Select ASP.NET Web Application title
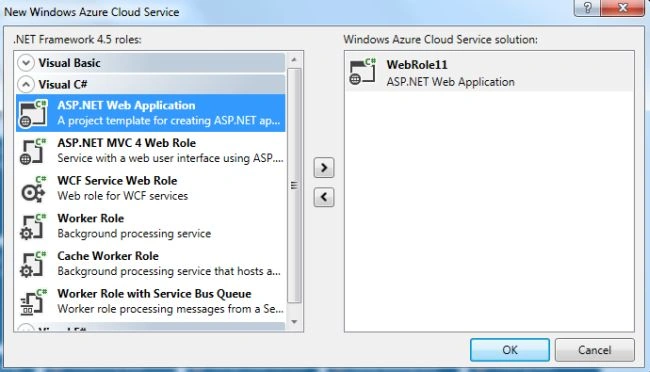 pos(126,105)
